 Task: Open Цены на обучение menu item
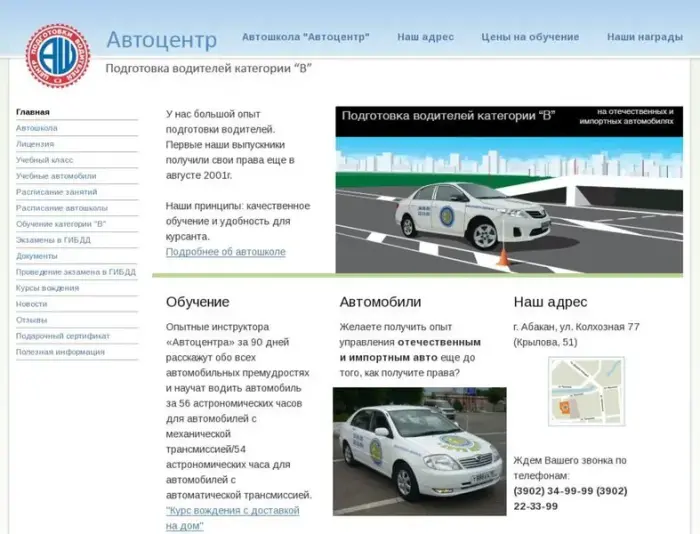tap(530, 37)
